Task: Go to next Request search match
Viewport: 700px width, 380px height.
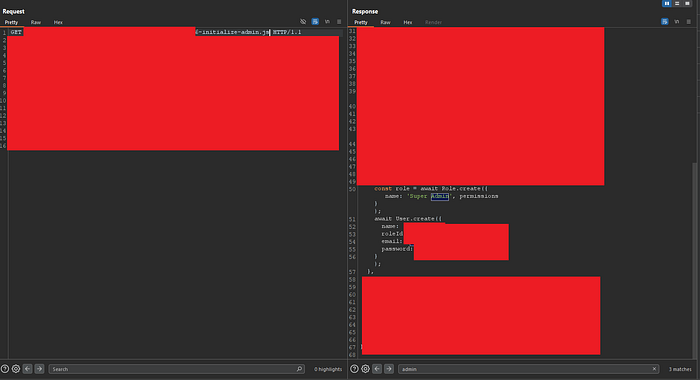Action: click(x=39, y=369)
